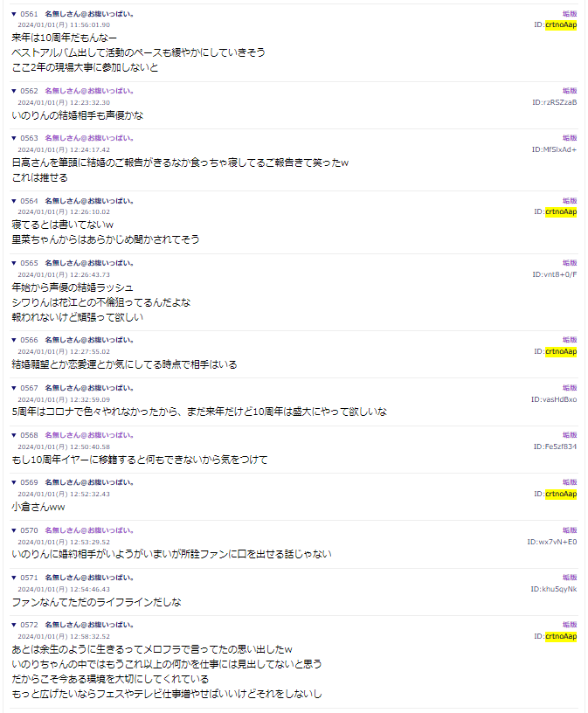
Task: Click the ▼ arrow of post 0569
Action: pos(14,482)
